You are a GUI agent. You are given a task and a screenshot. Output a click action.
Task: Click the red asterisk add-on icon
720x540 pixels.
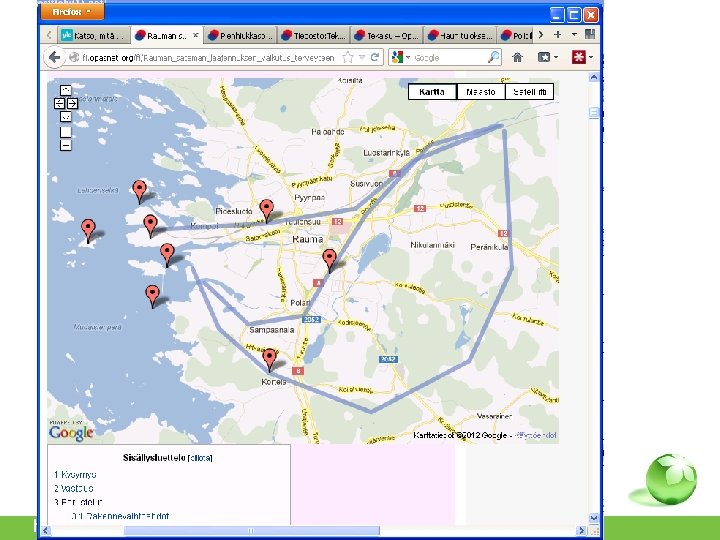579,57
